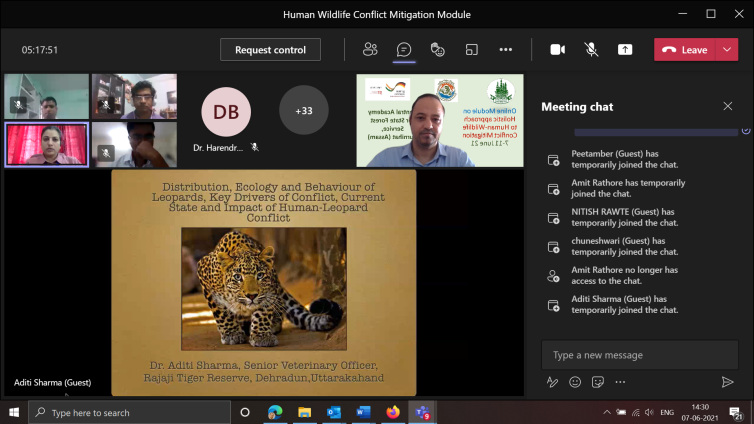Click the share content tray icon
The height and width of the screenshot is (424, 754).
pos(625,49)
